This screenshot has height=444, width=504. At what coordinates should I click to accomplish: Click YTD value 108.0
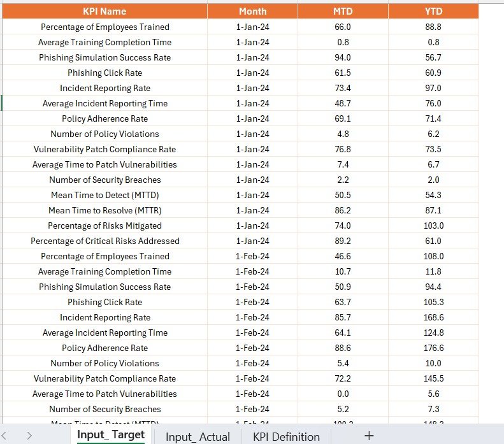coord(433,256)
